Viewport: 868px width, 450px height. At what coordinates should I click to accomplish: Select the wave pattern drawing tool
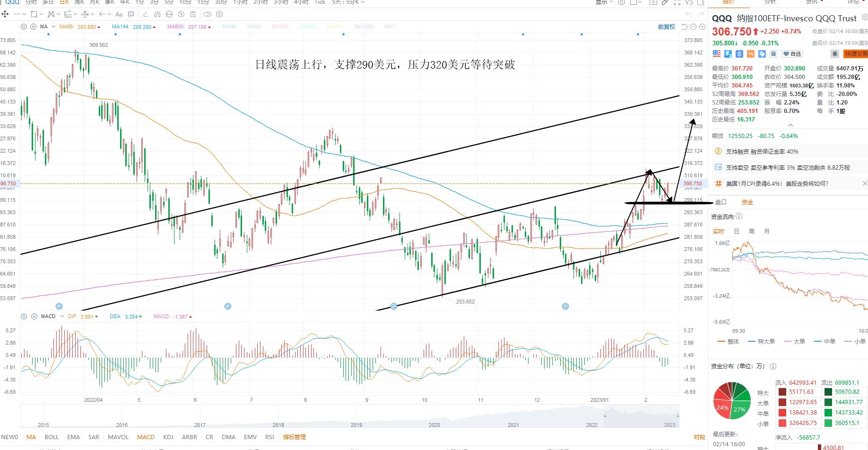coord(51,14)
